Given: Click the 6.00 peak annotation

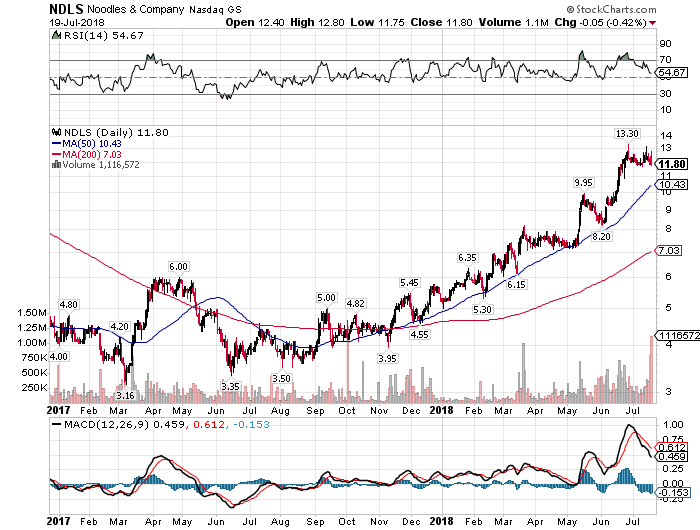Looking at the screenshot, I should [178, 267].
